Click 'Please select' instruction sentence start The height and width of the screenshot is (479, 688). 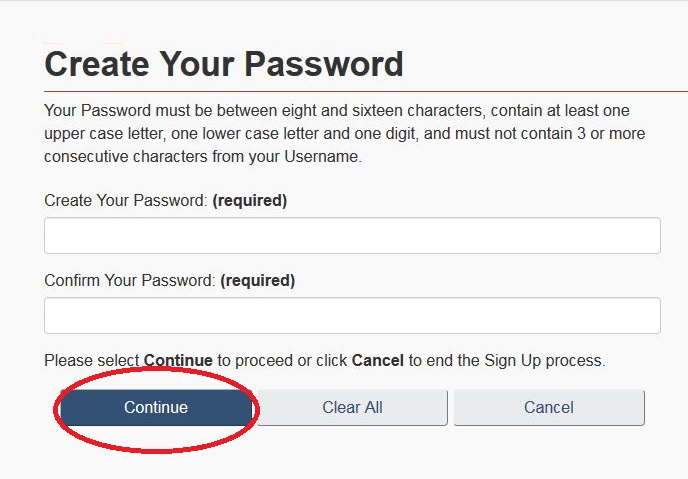[92, 361]
